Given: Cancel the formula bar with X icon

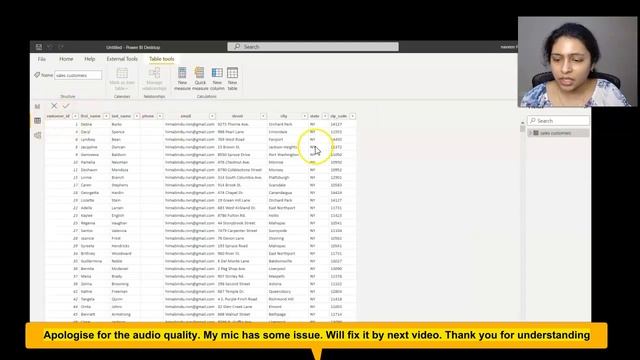Looking at the screenshot, I should tap(54, 106).
